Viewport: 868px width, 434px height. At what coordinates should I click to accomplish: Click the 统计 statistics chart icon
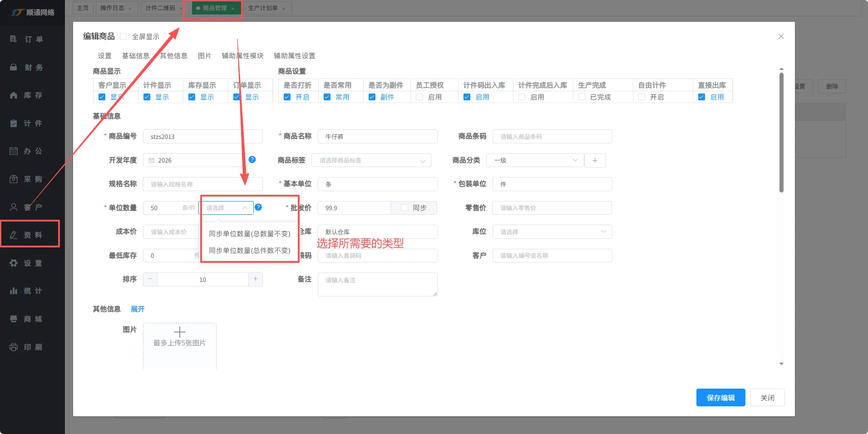click(x=14, y=291)
